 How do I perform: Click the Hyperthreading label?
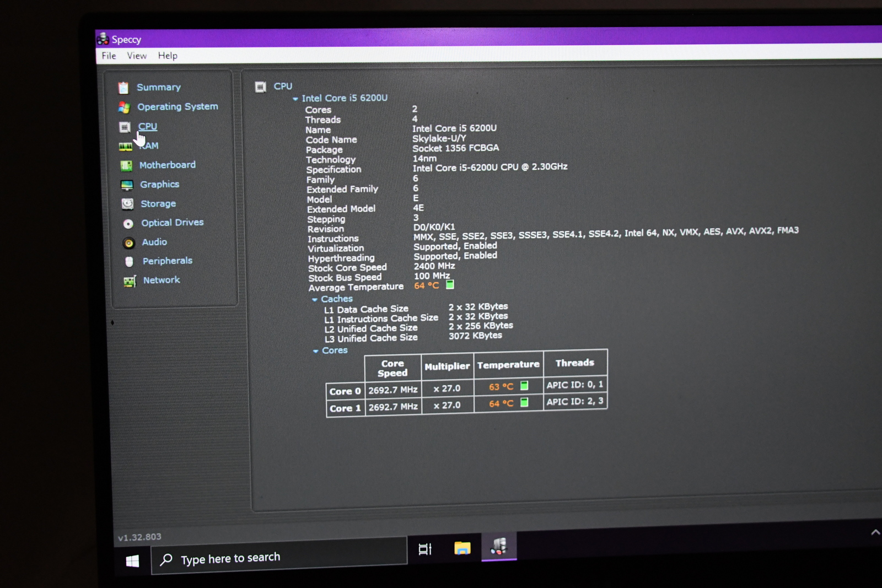[x=341, y=258]
